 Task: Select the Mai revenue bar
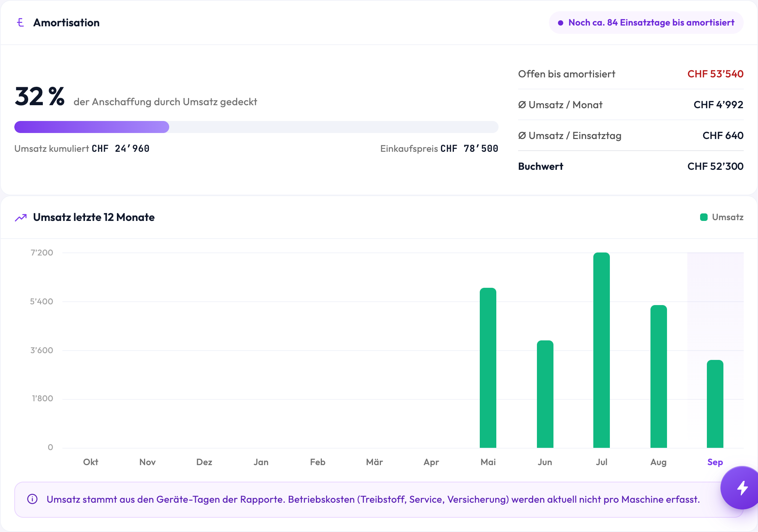[x=488, y=368]
